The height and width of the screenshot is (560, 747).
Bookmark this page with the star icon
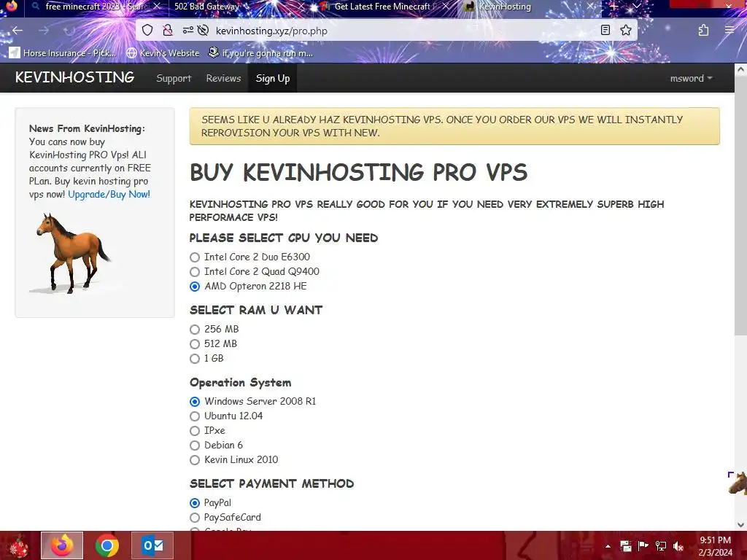[x=625, y=31]
